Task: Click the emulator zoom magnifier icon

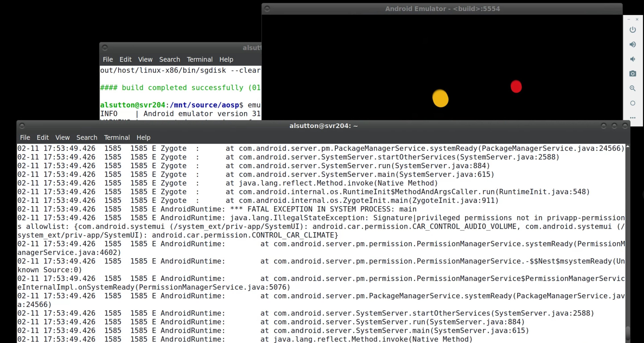Action: [632, 88]
